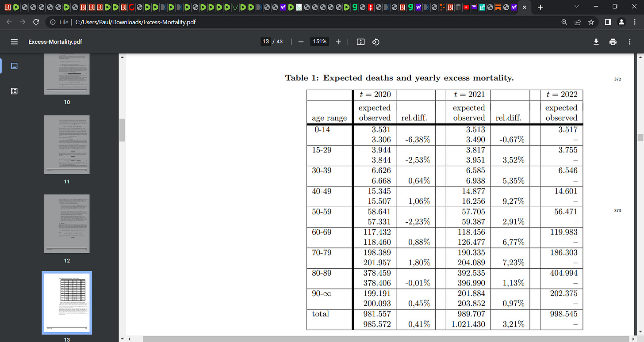Open the address bar zoom magnifier
The image size is (644, 342).
[564, 22]
